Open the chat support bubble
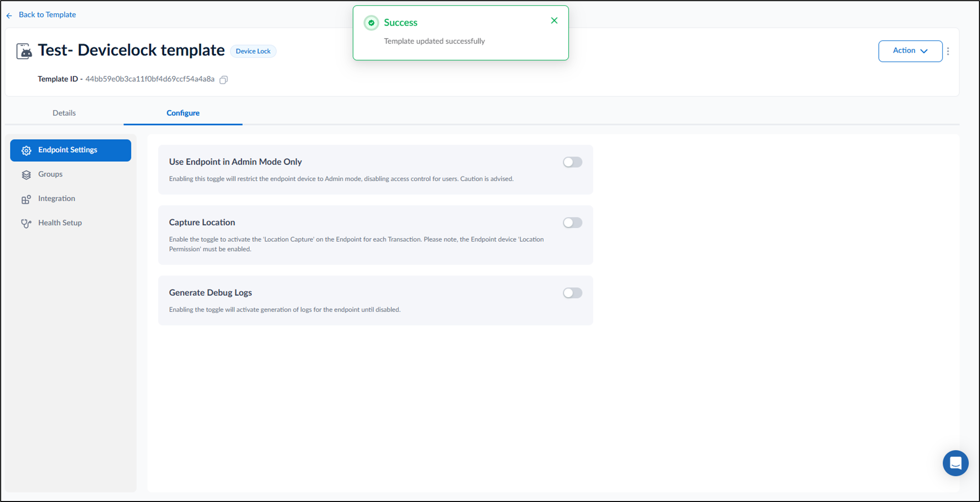This screenshot has width=980, height=502. tap(956, 463)
